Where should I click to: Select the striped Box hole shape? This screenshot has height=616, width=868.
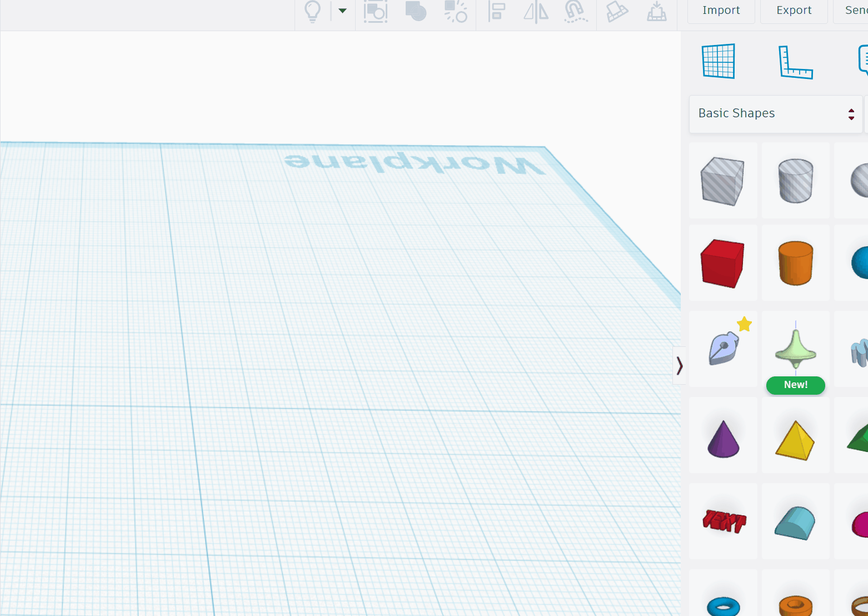pos(723,181)
